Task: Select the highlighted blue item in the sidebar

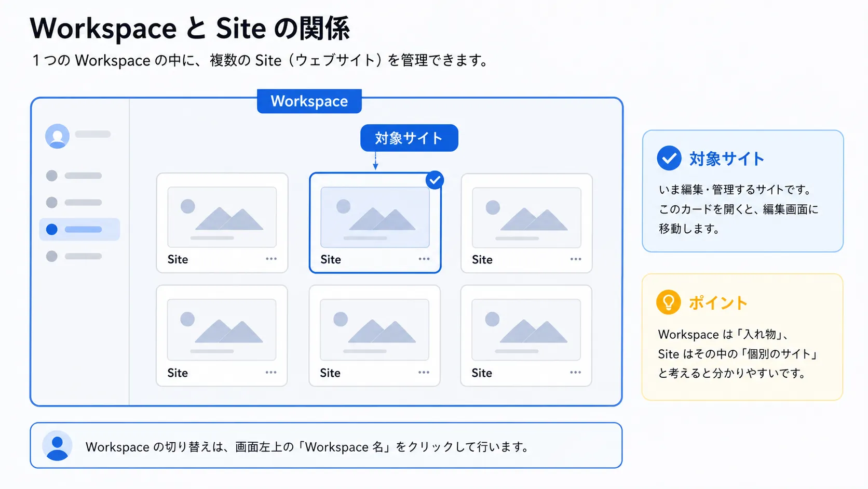Action: [x=79, y=229]
